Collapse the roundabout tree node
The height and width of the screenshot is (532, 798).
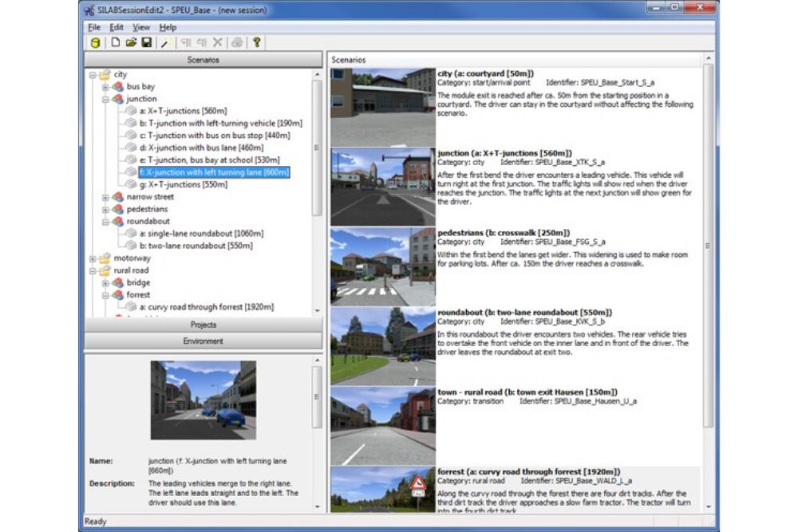pyautogui.click(x=105, y=221)
